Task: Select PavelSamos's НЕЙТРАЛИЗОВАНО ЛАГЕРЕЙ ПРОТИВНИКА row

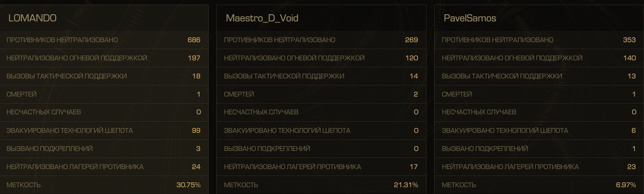Action: click(x=539, y=167)
